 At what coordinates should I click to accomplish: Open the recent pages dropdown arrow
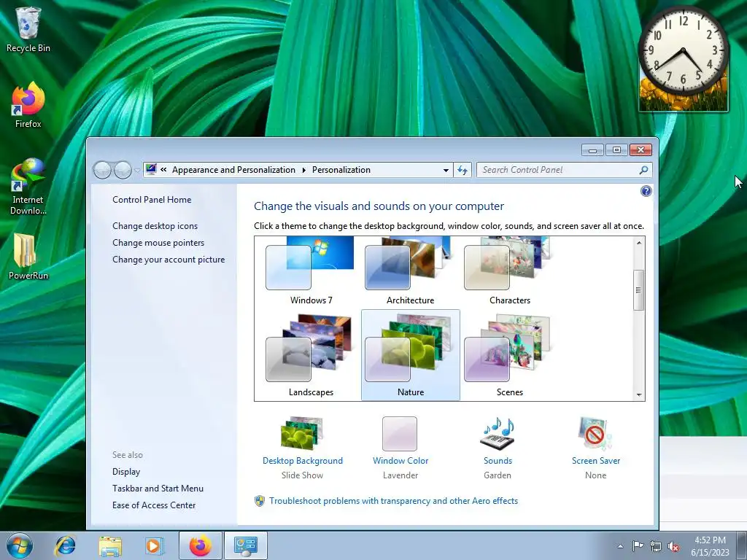click(137, 170)
